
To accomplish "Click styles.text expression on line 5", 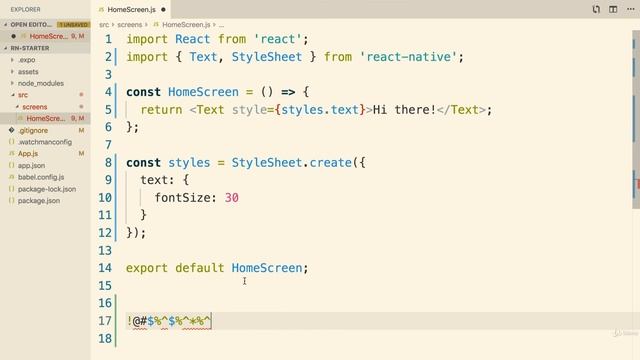I will [x=320, y=110].
